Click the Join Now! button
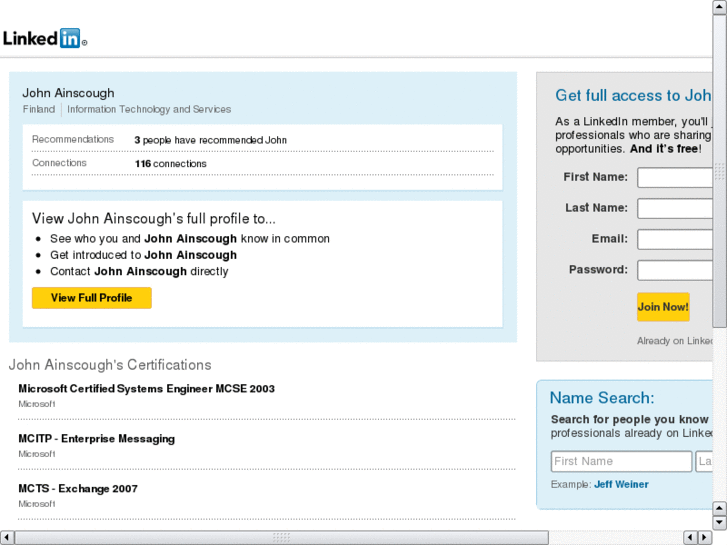Screen dimensions: 727x545 (x=663, y=307)
